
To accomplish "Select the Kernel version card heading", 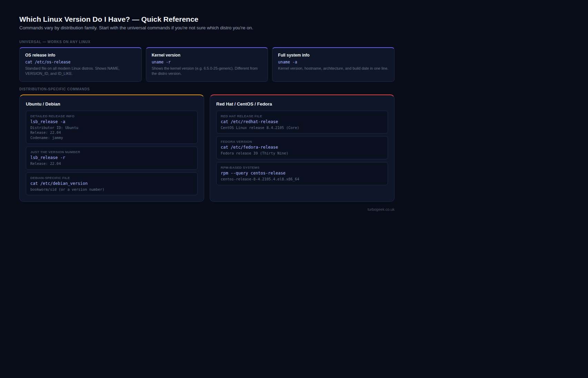I will [x=166, y=55].
